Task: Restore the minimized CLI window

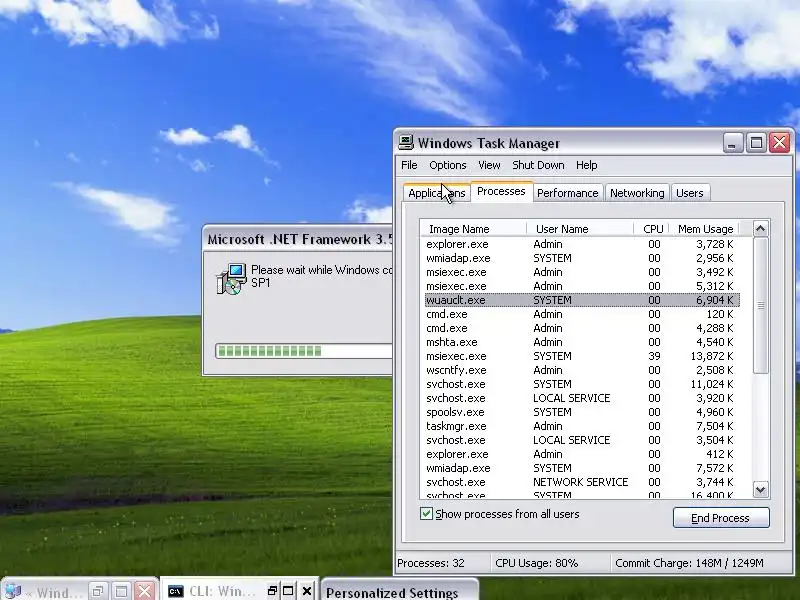Action: (272, 591)
